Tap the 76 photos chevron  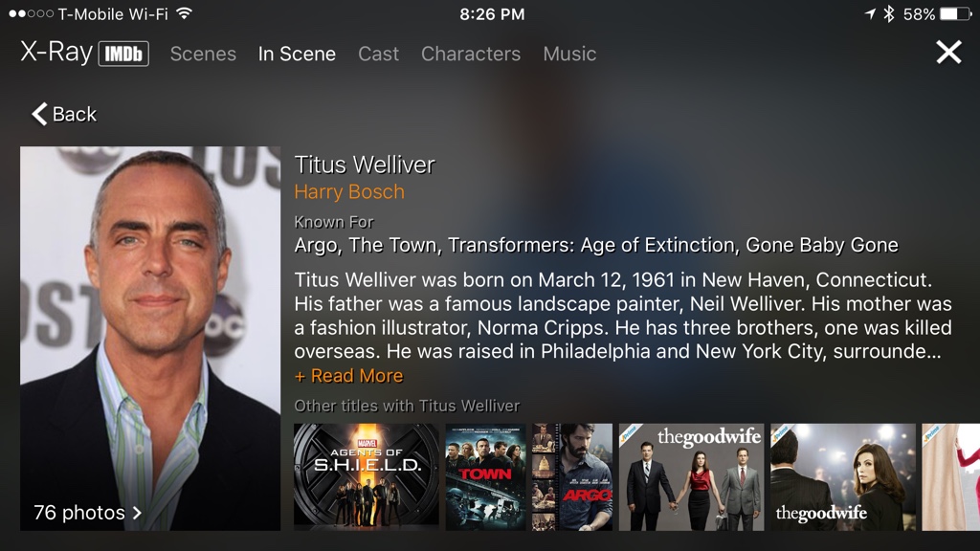[137, 513]
